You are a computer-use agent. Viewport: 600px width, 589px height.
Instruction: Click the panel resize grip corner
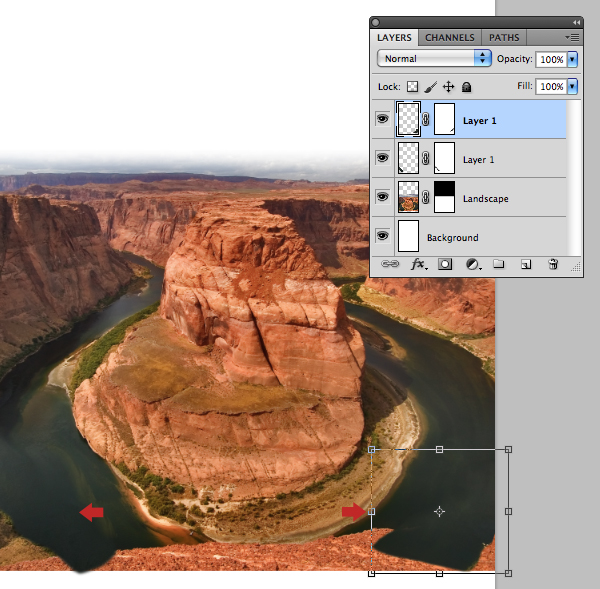(576, 267)
